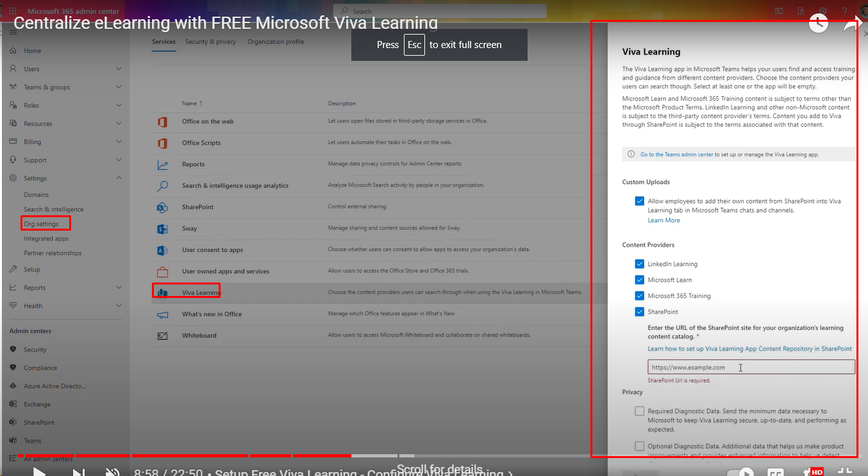Open Partner relationships under Settings
Viewport: 868px width, 476px height.
tap(53, 253)
